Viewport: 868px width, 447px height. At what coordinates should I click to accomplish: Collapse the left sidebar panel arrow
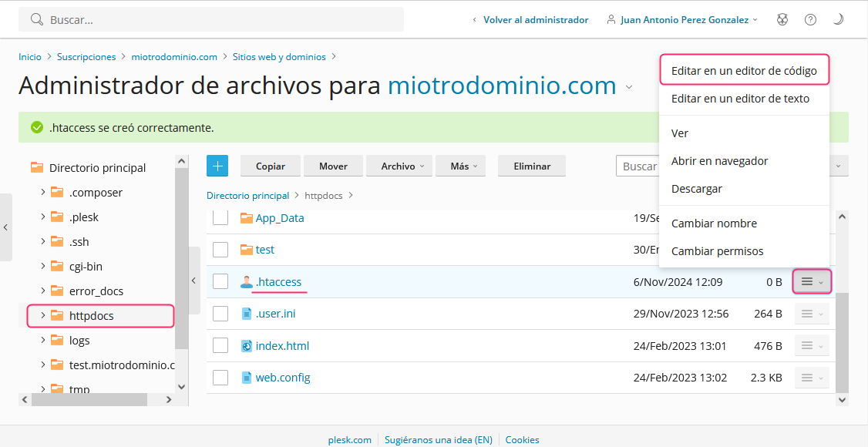tap(5, 227)
